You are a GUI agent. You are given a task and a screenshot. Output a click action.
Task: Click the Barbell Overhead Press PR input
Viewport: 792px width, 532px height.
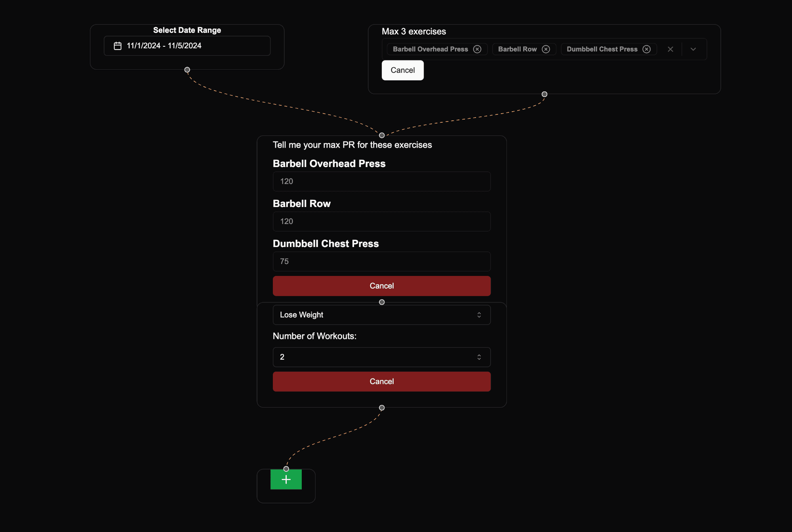point(382,181)
